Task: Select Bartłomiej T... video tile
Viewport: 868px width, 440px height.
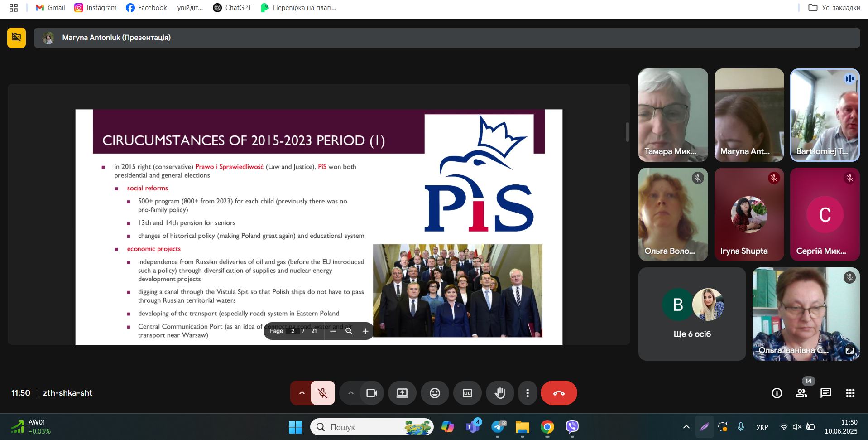Action: [x=825, y=115]
